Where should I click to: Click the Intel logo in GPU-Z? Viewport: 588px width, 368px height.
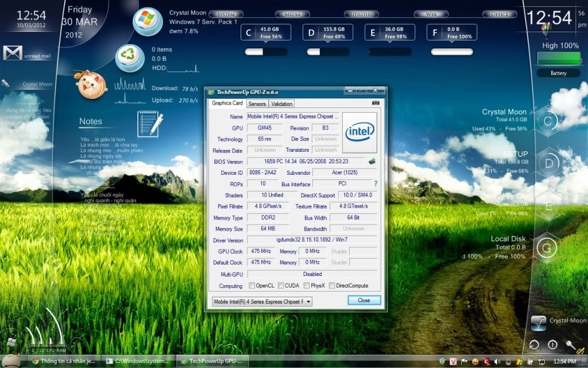pos(359,132)
